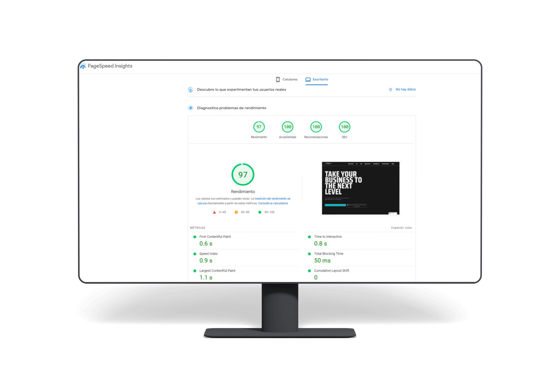
Task: Expand metrics with Expandir vista
Action: click(x=401, y=227)
